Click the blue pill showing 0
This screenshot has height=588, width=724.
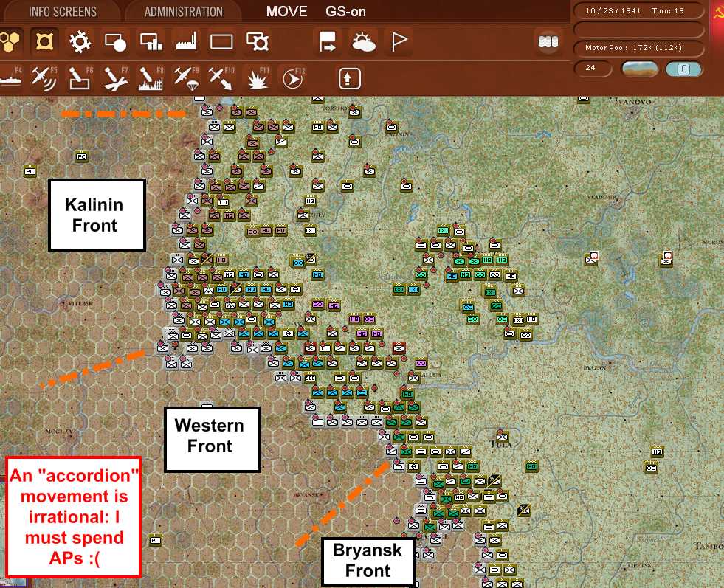coord(683,69)
